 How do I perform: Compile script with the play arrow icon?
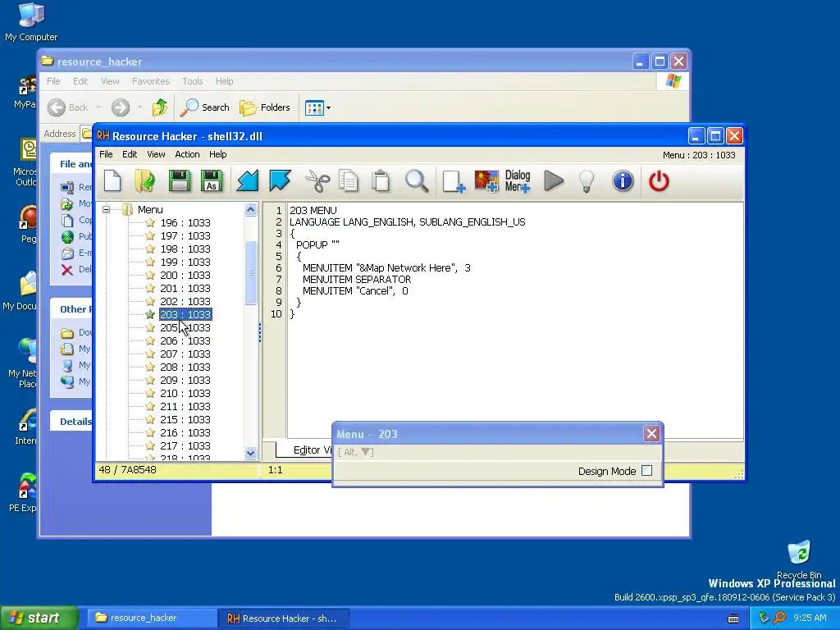[554, 181]
